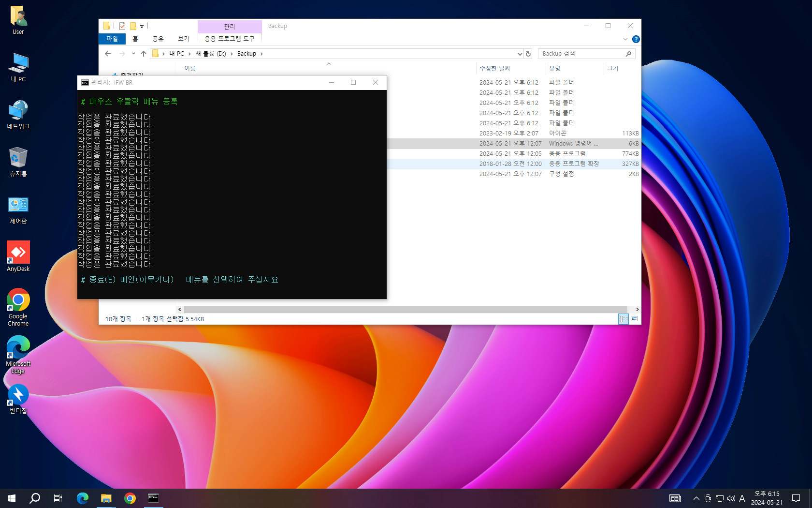
Task: Launch 반디집 desktop shortcut
Action: click(x=18, y=399)
